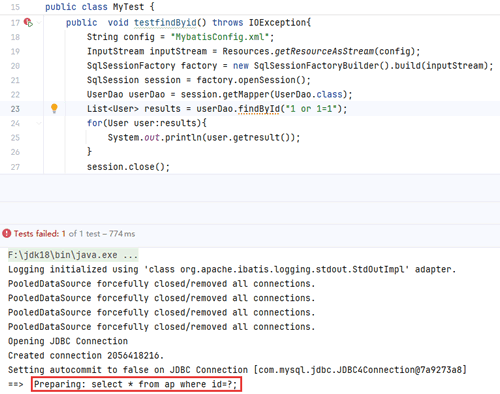This screenshot has width=500, height=394.
Task: Click 'Opening JDBC Connection' console line
Action: (x=68, y=341)
